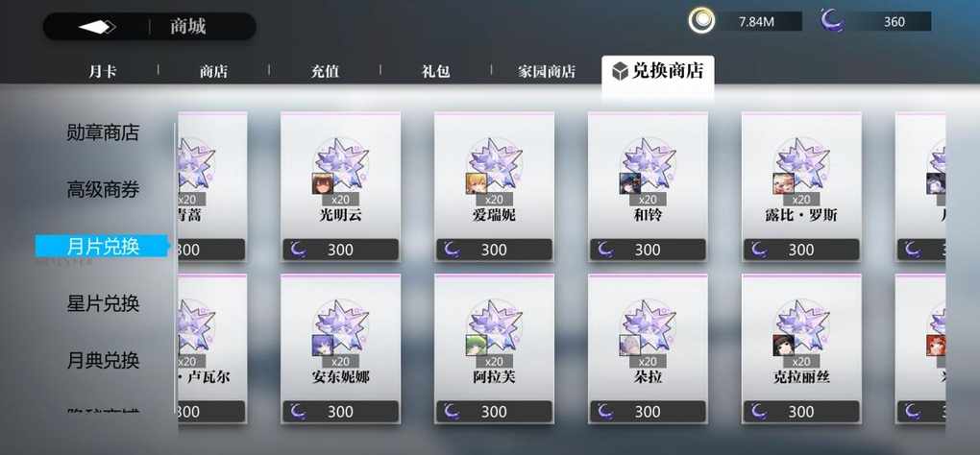Switch to the 礼包 tab

(x=435, y=71)
